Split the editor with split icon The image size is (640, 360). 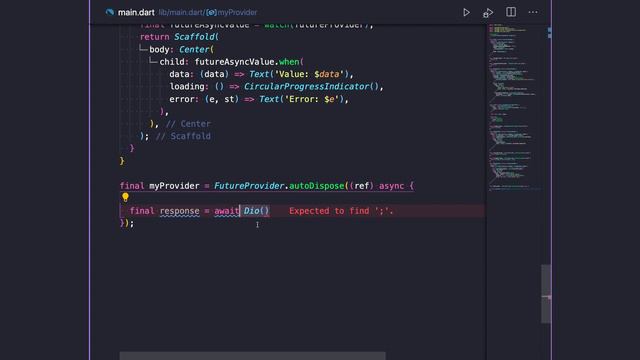point(511,12)
